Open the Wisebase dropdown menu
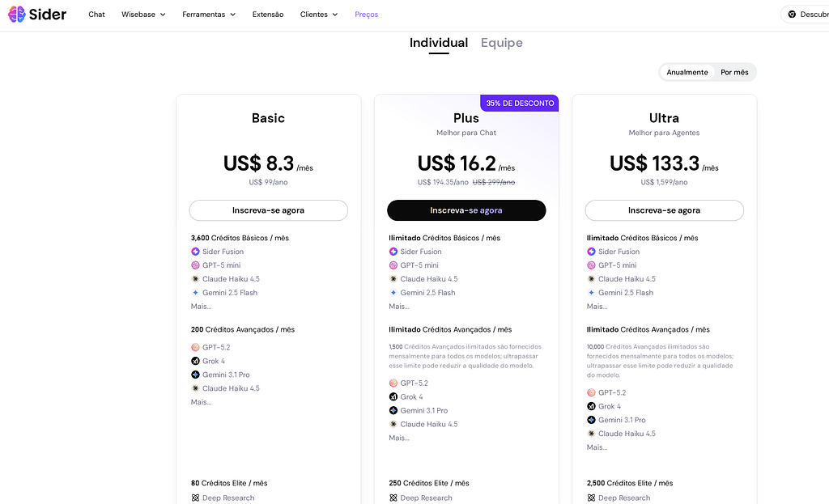The image size is (829, 504). point(143,15)
